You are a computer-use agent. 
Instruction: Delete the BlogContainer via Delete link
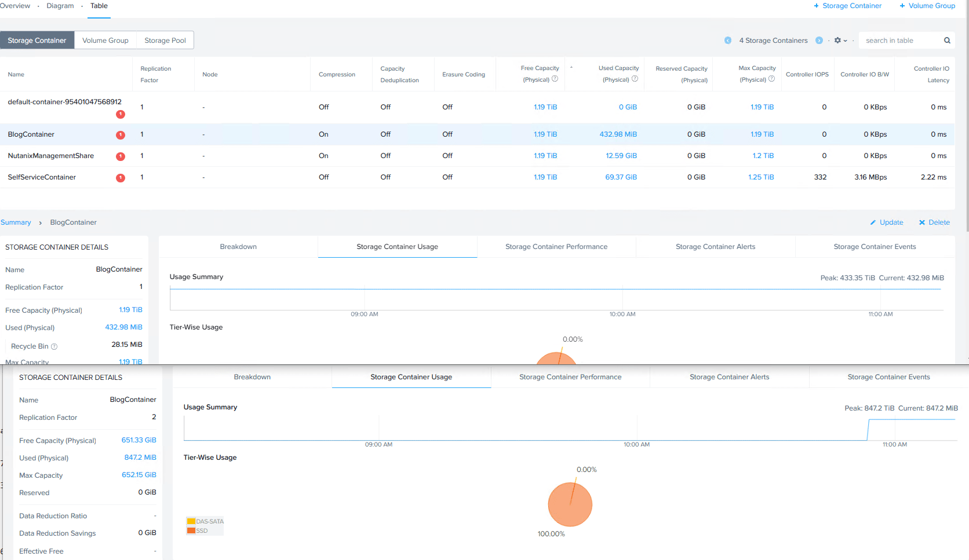pos(934,222)
